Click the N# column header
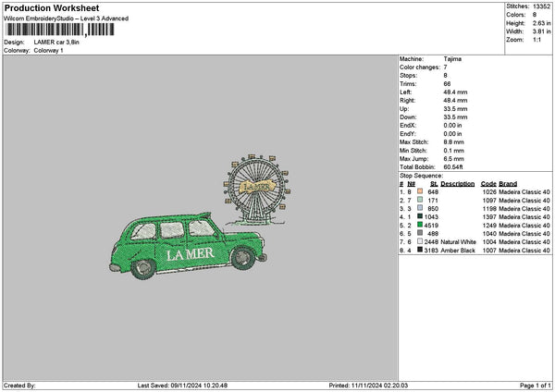The height and width of the screenshot is (392, 555). pos(411,184)
